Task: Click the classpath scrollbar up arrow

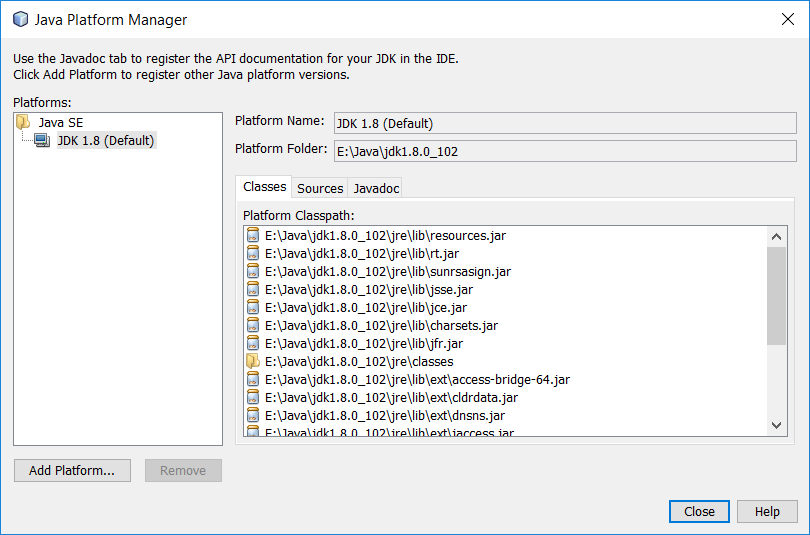Action: (776, 237)
